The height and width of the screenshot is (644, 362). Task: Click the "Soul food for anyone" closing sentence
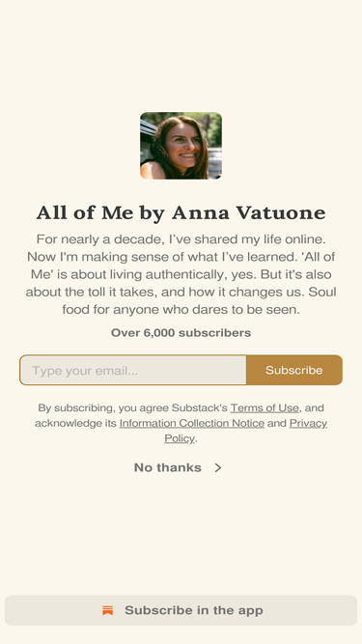pos(181,300)
